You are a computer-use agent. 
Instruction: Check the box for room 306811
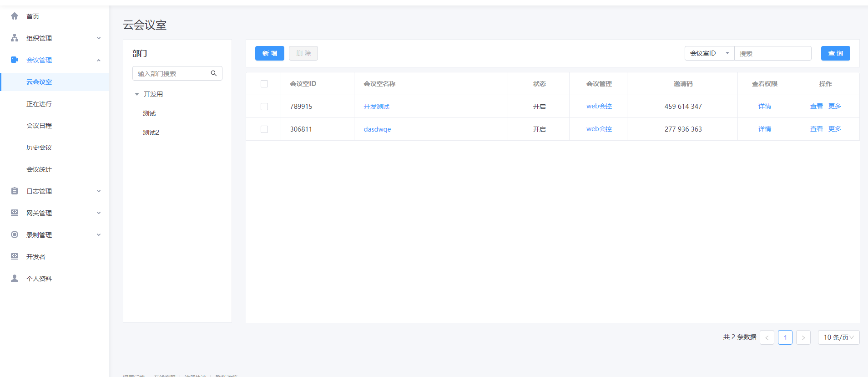264,129
